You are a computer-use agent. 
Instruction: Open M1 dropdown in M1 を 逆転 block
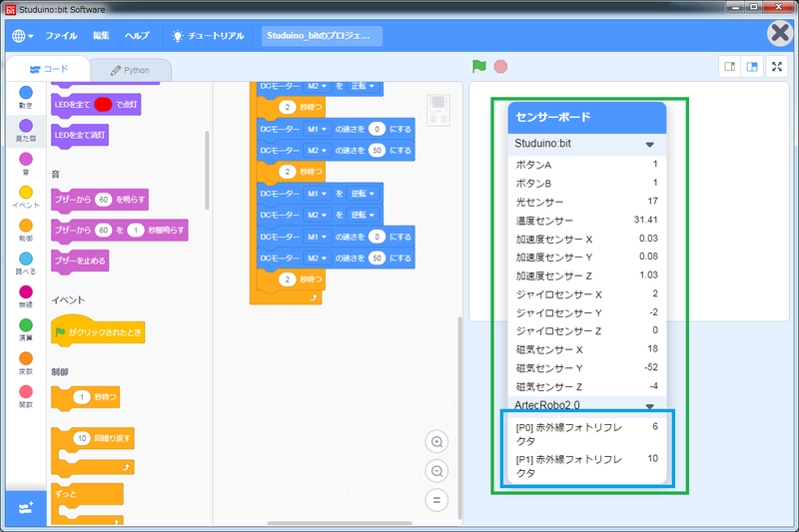tap(317, 194)
